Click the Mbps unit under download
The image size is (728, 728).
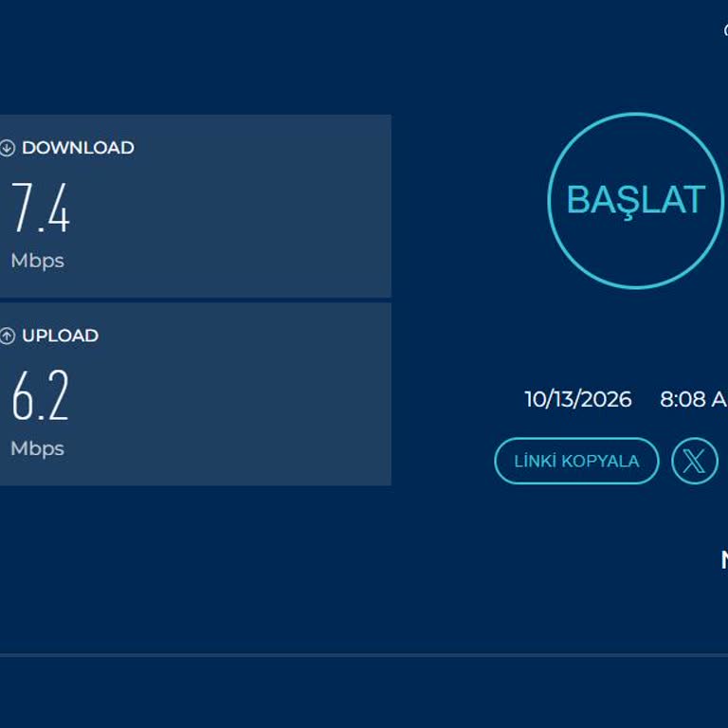38,262
